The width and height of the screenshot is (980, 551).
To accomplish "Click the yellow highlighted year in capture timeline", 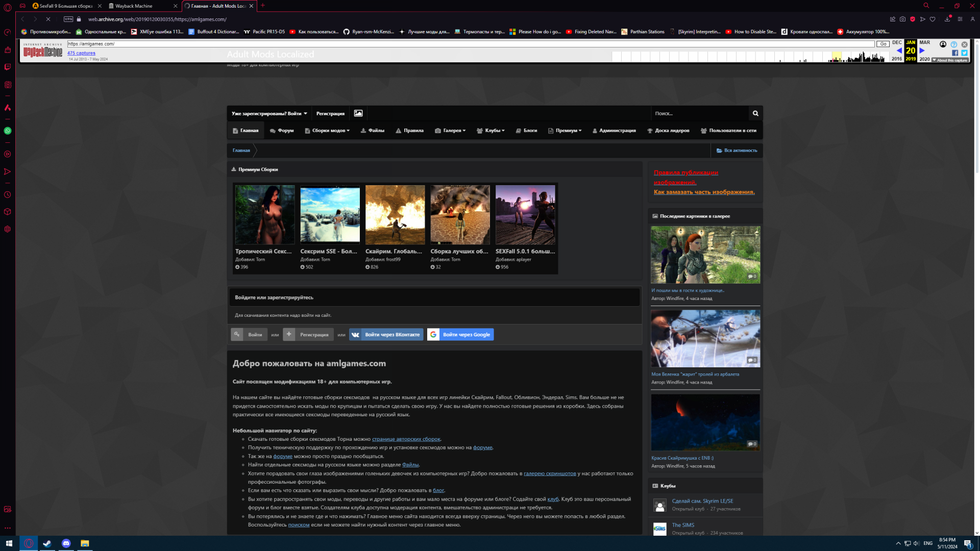I will coord(837,57).
